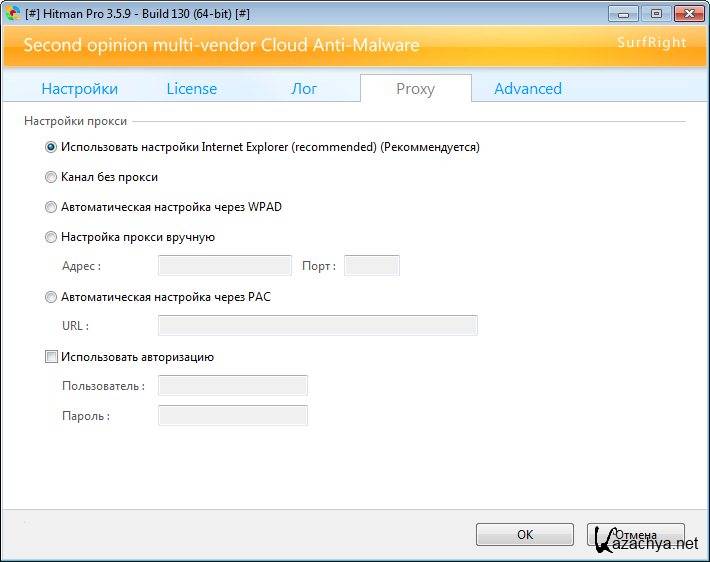The width and height of the screenshot is (710, 562).
Task: Select Internet Explorer settings radio option
Action: (51, 147)
